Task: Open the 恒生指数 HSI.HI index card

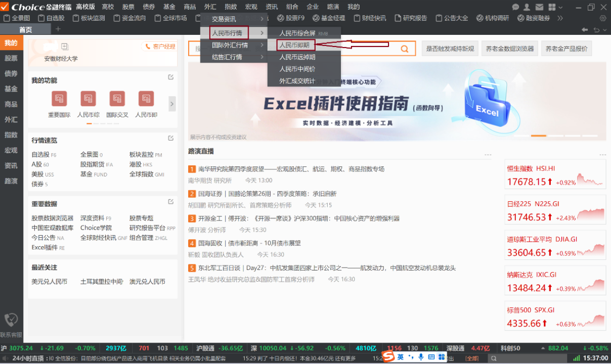Action: [555, 175]
